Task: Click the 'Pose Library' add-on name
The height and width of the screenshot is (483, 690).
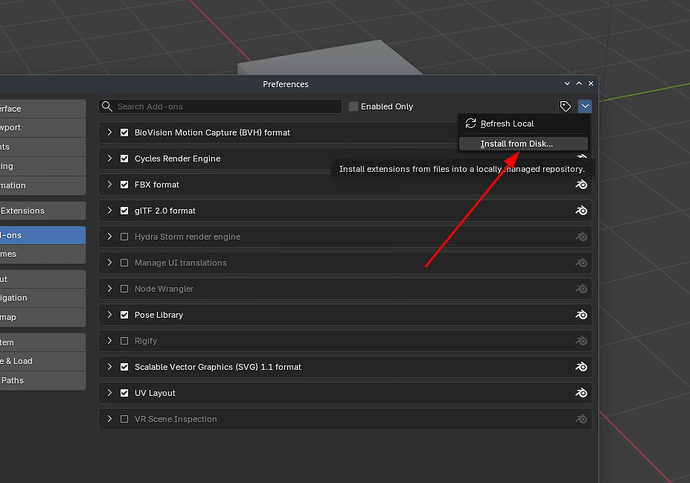Action: 159,315
